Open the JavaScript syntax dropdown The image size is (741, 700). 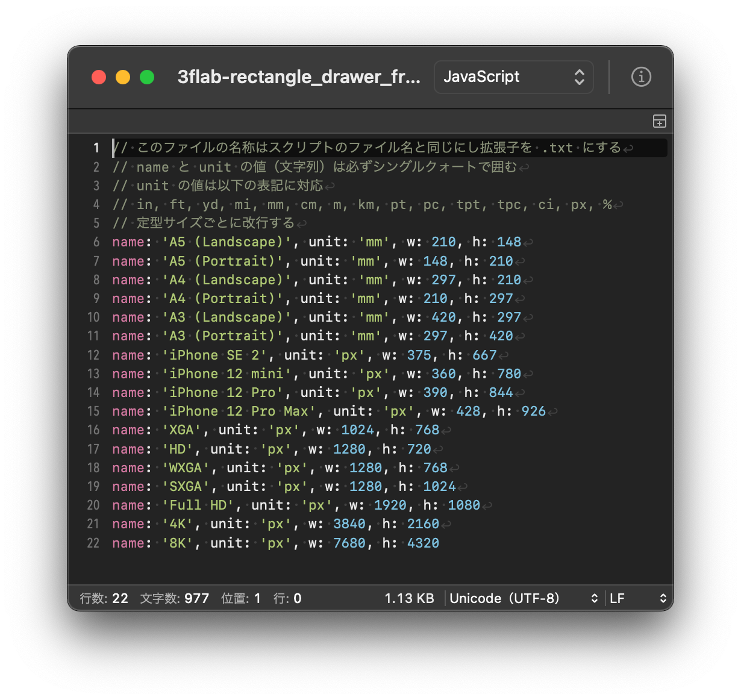tap(513, 77)
